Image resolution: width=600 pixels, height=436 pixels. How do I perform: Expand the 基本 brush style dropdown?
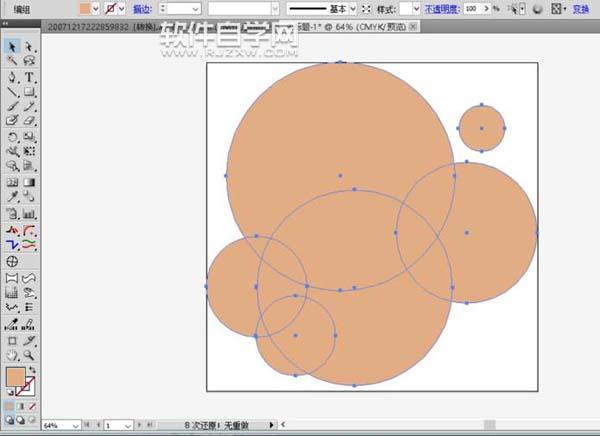[351, 8]
